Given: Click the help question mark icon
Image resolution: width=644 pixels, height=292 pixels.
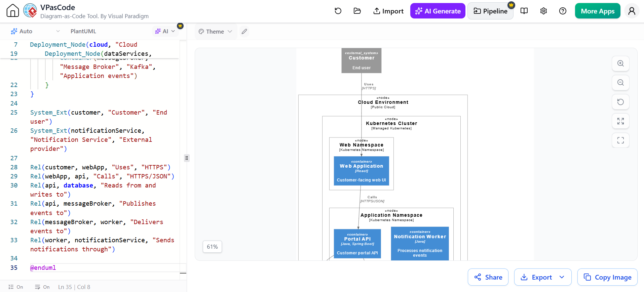Looking at the screenshot, I should coord(563,11).
